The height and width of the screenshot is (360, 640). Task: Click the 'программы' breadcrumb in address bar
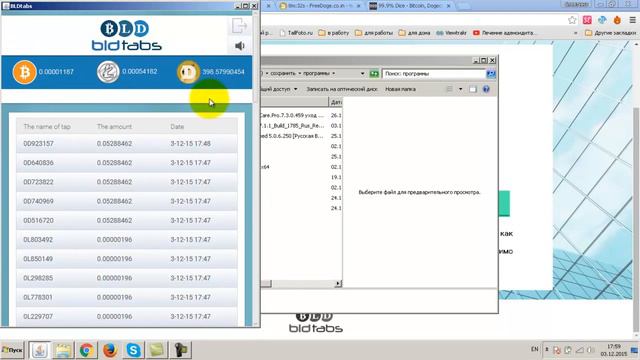pos(316,73)
